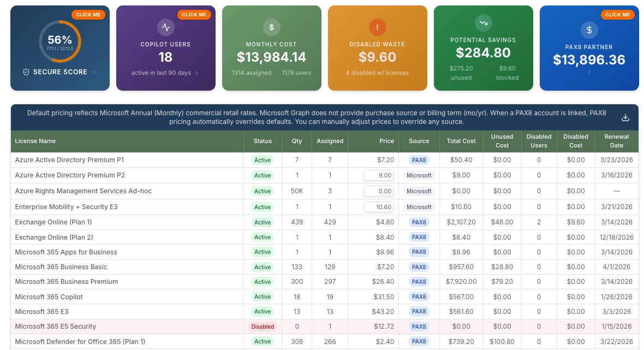This screenshot has height=350, width=644.
Task: Click the shield icon beside Secure Score
Action: coord(26,72)
